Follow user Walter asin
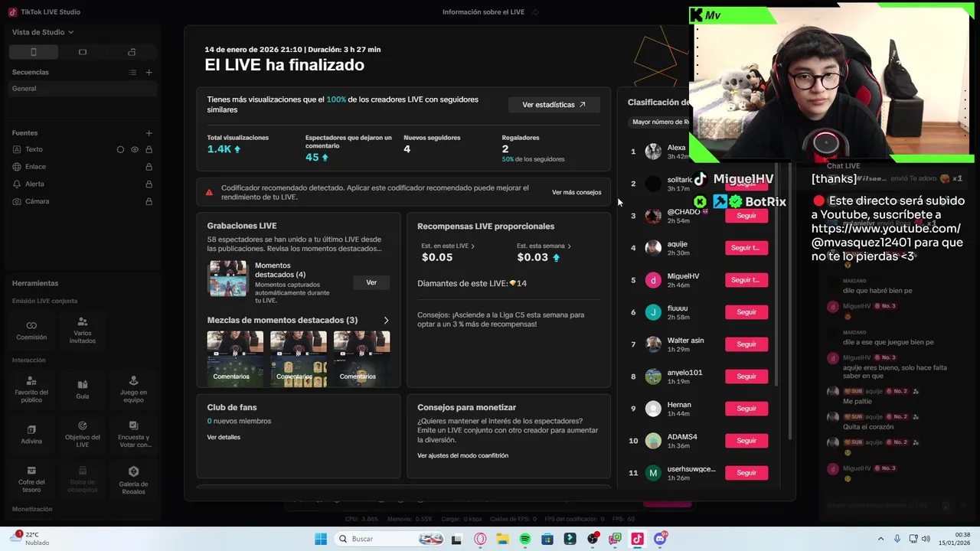The image size is (980, 551). [746, 344]
